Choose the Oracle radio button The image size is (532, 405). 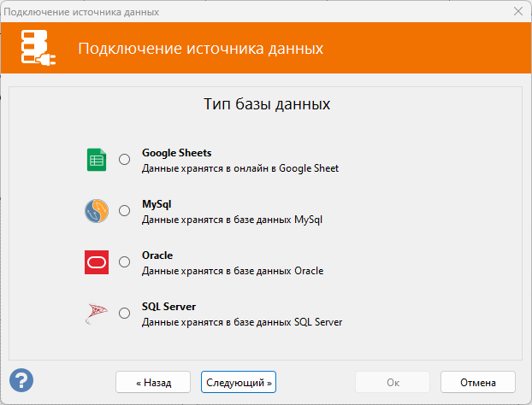point(125,261)
